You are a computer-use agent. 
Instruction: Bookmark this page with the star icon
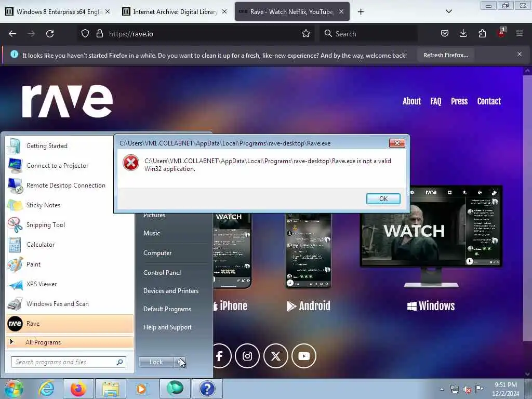306,34
